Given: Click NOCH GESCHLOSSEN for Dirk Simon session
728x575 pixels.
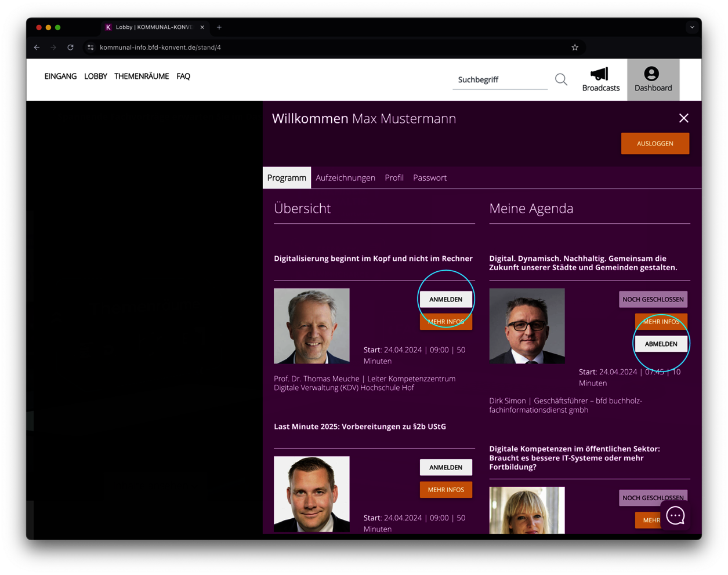Looking at the screenshot, I should click(653, 300).
